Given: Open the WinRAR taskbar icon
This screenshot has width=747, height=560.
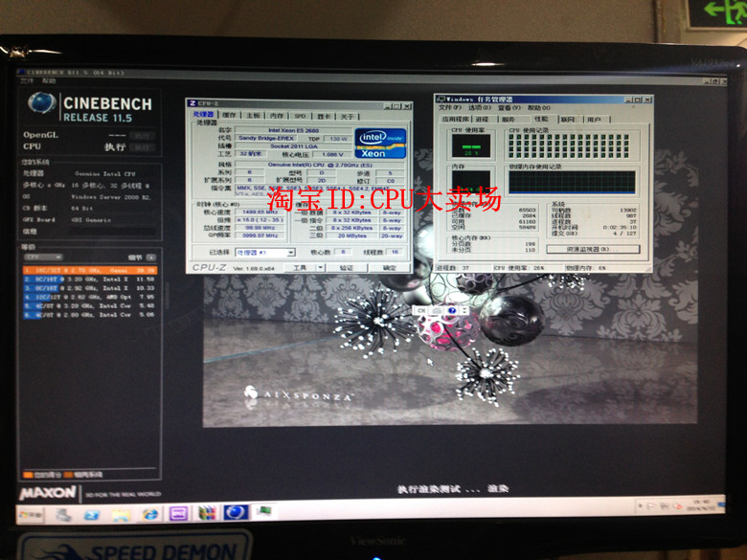Looking at the screenshot, I should (207, 513).
